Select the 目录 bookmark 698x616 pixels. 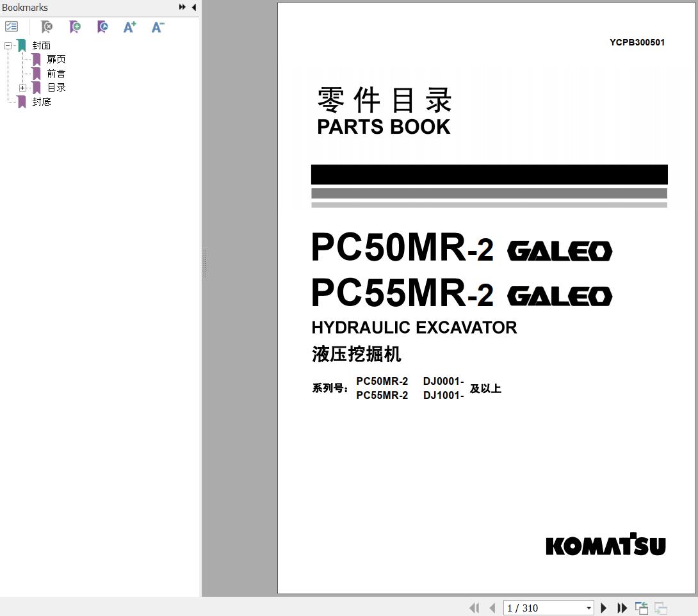click(56, 88)
